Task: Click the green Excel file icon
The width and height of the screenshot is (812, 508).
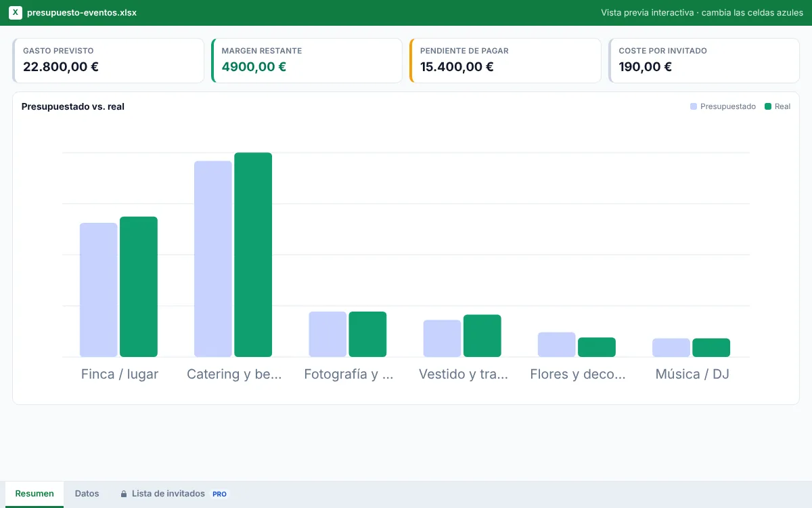Action: (x=16, y=13)
